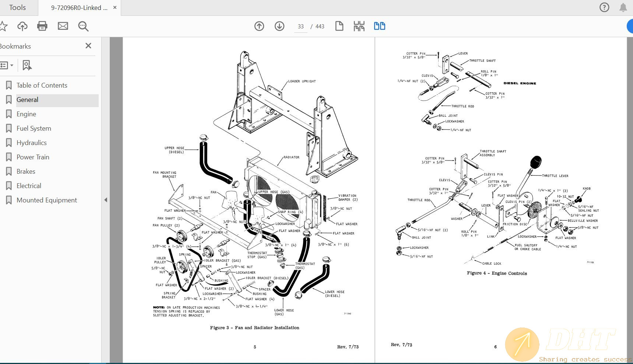Toggle page tiles display mode
Image resolution: width=633 pixels, height=364 pixels.
point(359,26)
